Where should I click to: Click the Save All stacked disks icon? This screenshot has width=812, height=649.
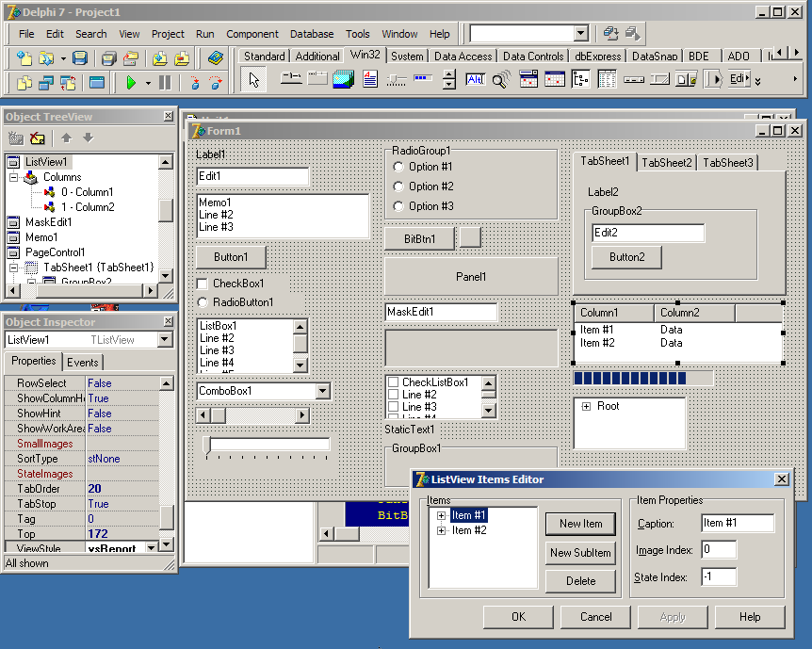point(108,58)
